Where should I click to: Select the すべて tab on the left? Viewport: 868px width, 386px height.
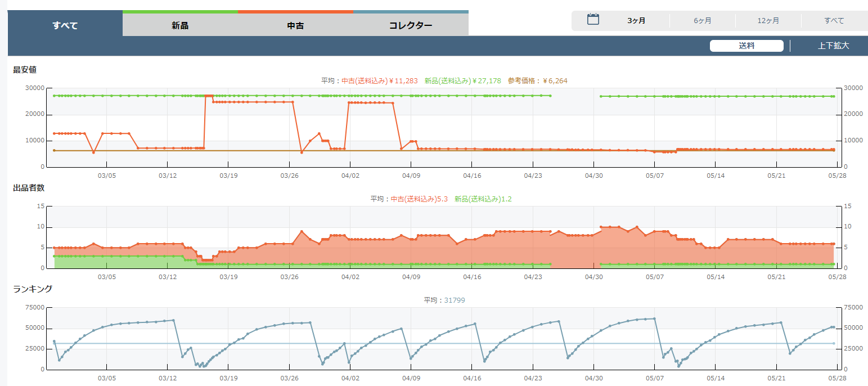click(x=65, y=25)
